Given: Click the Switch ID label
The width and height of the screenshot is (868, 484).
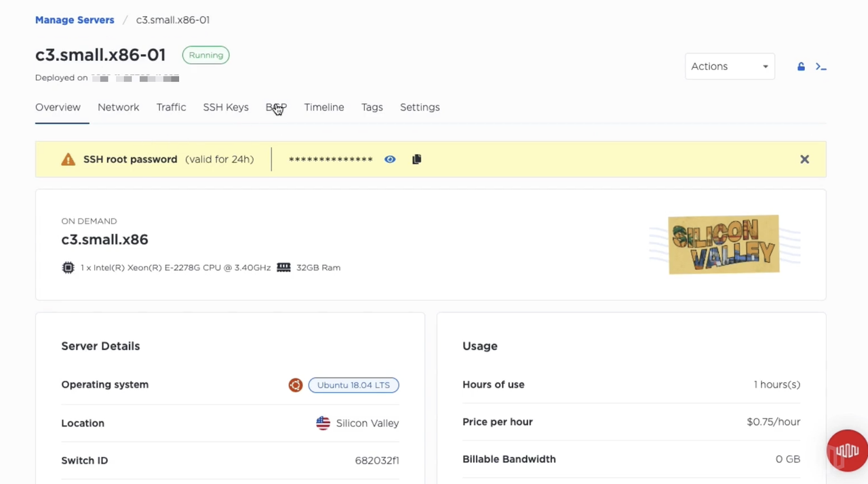Looking at the screenshot, I should [x=85, y=460].
